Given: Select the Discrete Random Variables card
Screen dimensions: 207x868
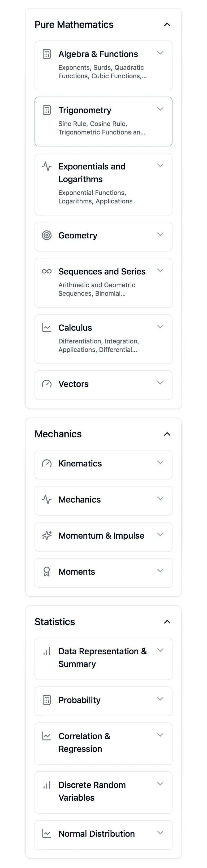Looking at the screenshot, I should click(92, 791).
